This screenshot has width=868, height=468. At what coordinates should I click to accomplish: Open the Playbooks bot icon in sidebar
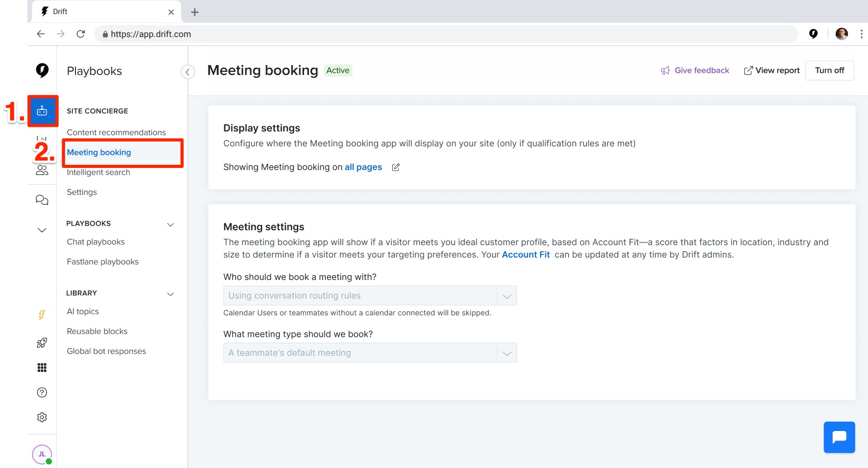pos(42,111)
